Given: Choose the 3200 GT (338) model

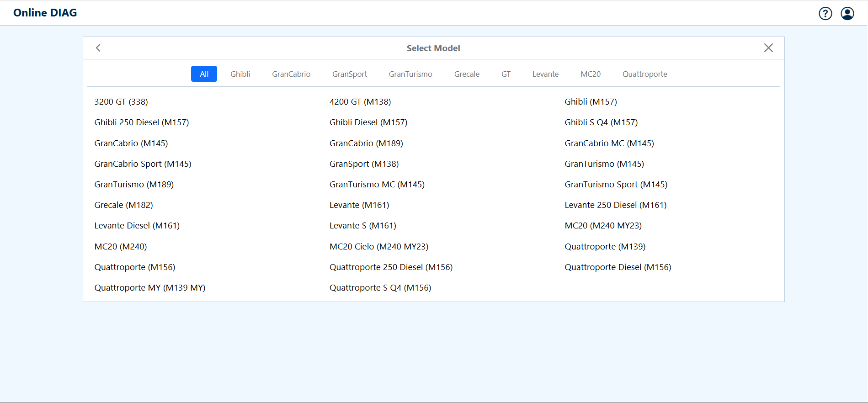Looking at the screenshot, I should [121, 102].
